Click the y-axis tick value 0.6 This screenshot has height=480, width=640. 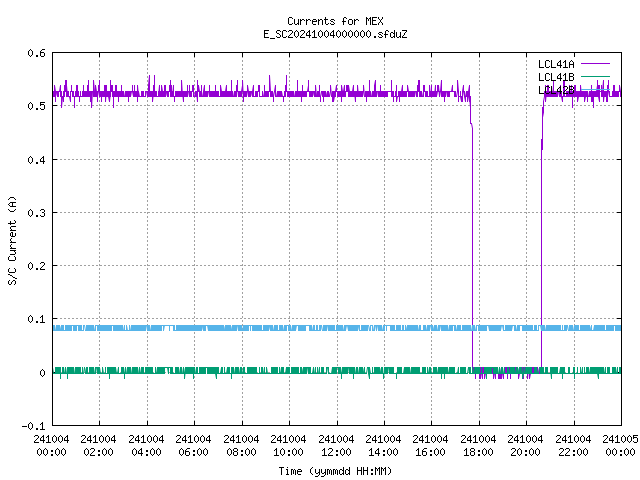click(36, 53)
